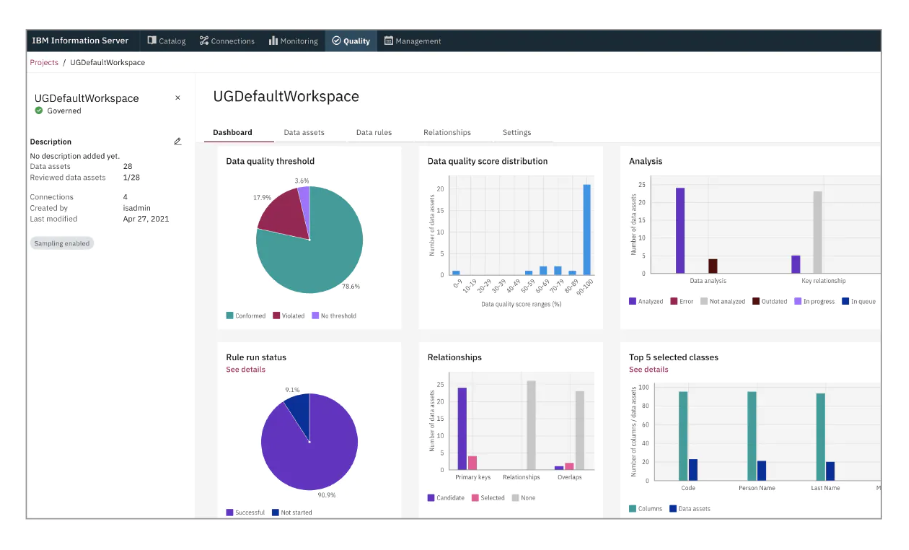Click the Quality checkmark circle icon
The width and height of the screenshot is (909, 550).
(336, 41)
